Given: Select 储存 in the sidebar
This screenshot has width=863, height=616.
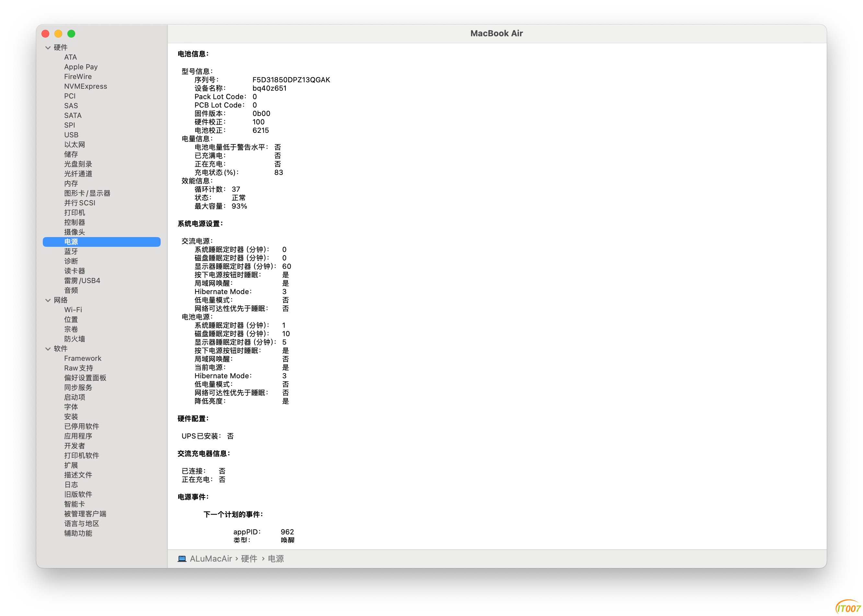Looking at the screenshot, I should [x=71, y=154].
